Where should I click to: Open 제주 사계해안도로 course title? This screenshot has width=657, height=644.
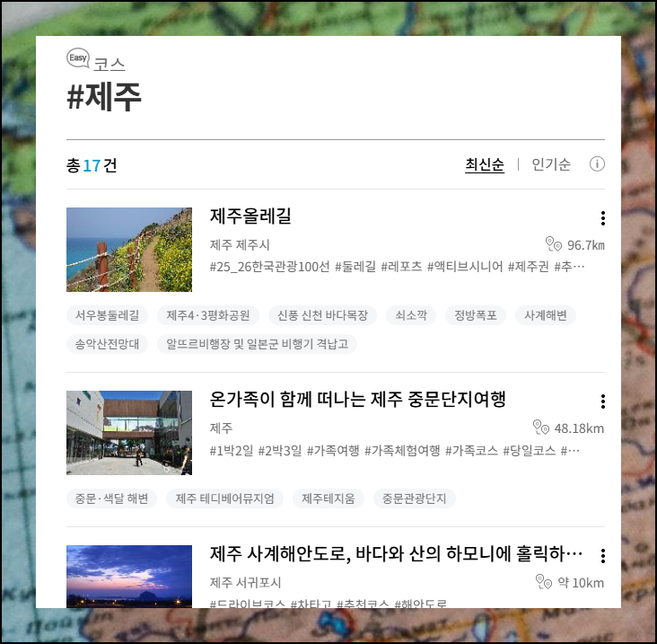click(396, 554)
